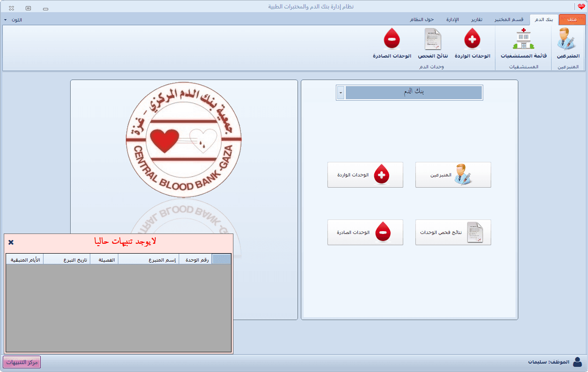Click الوحدات الصادرة button in main panel

point(365,233)
